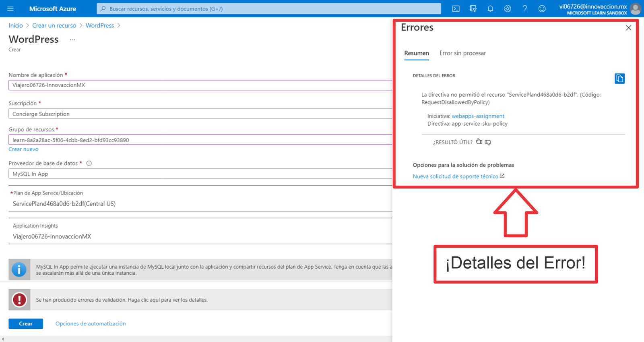This screenshot has height=342, width=644.
Task: Open the Help question mark menu
Action: pos(525,8)
